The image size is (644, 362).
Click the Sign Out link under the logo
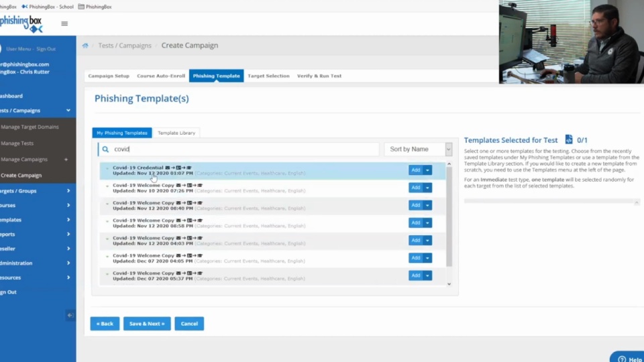(x=46, y=49)
